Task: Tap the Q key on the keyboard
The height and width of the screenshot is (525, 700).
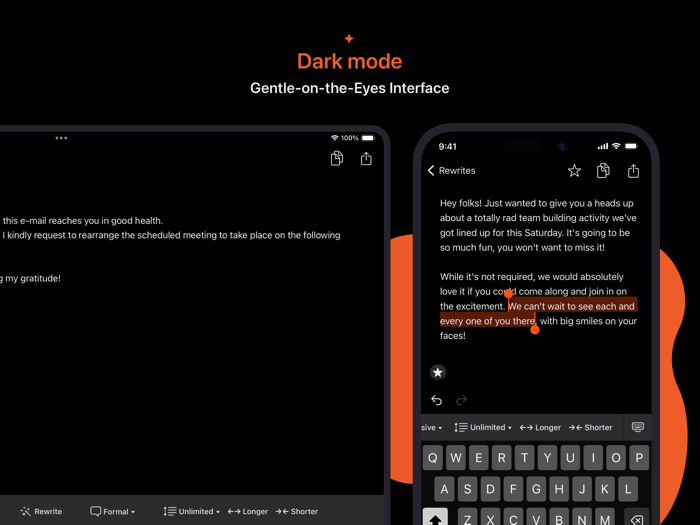Action: coord(433,458)
